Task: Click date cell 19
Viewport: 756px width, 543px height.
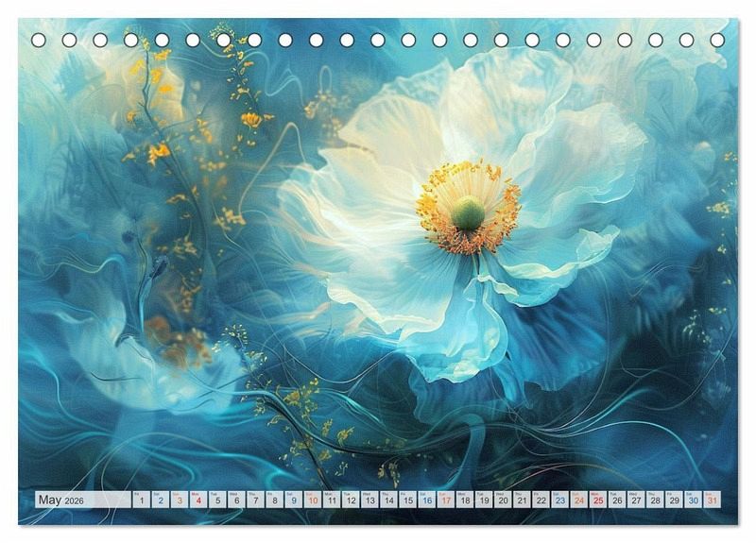Action: (x=484, y=500)
